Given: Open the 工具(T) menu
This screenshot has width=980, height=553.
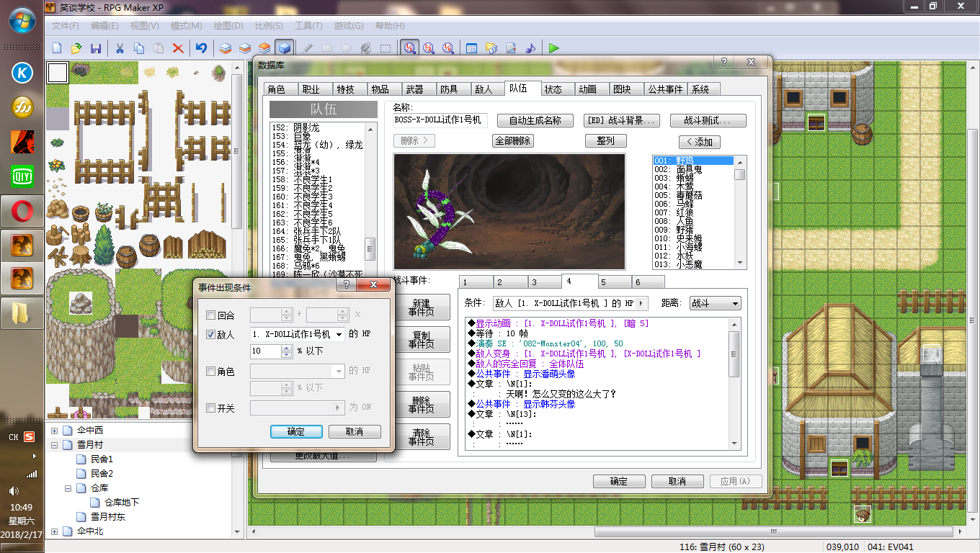Looking at the screenshot, I should coord(308,26).
